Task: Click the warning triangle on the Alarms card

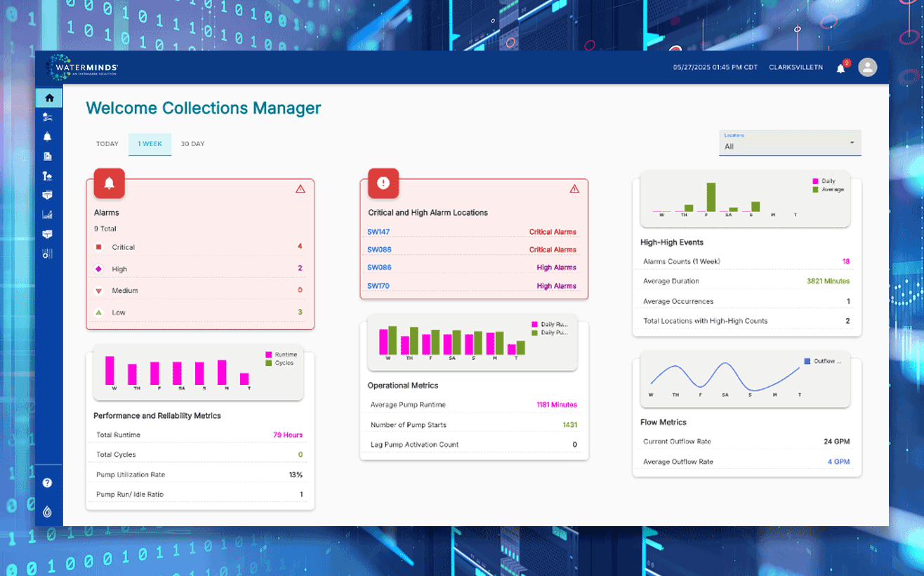Action: (301, 189)
